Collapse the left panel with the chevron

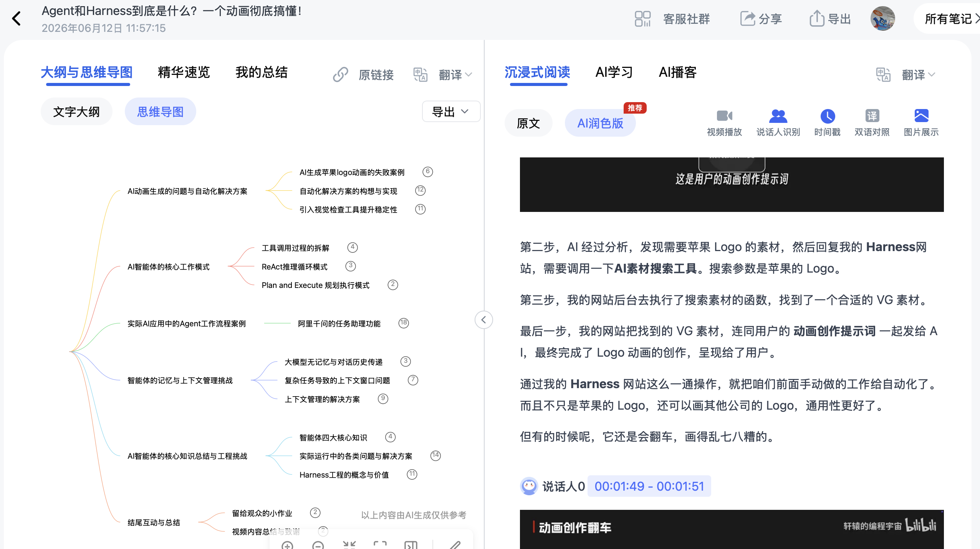pos(484,319)
